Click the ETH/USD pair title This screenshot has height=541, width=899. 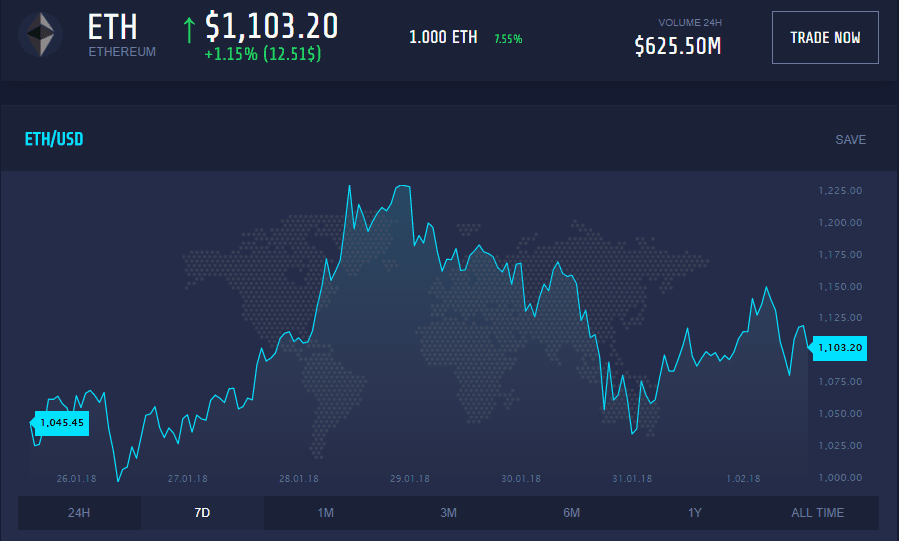click(54, 139)
